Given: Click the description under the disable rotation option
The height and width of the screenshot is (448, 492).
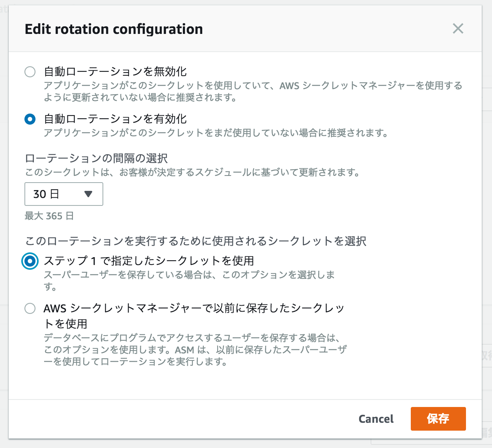Looking at the screenshot, I should [x=252, y=91].
